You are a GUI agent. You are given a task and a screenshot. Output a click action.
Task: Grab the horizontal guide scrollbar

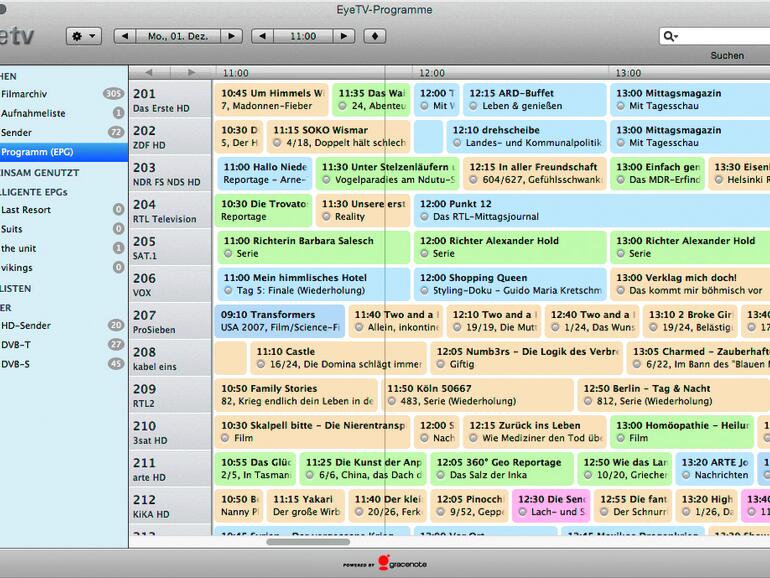click(308, 542)
